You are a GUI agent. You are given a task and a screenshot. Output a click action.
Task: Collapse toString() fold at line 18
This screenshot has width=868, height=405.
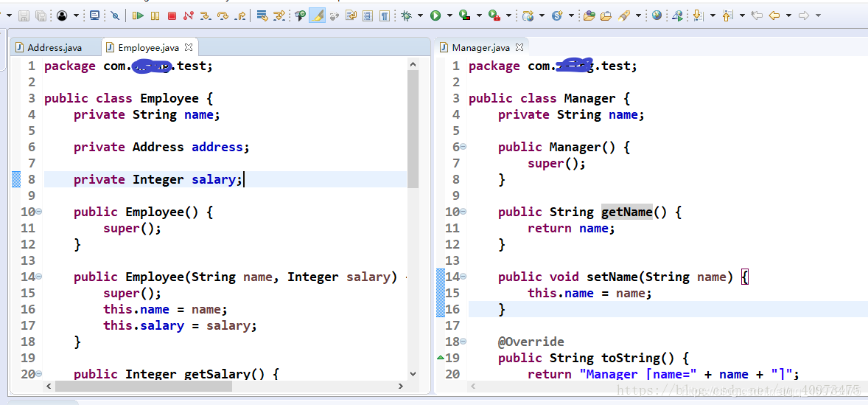click(463, 342)
